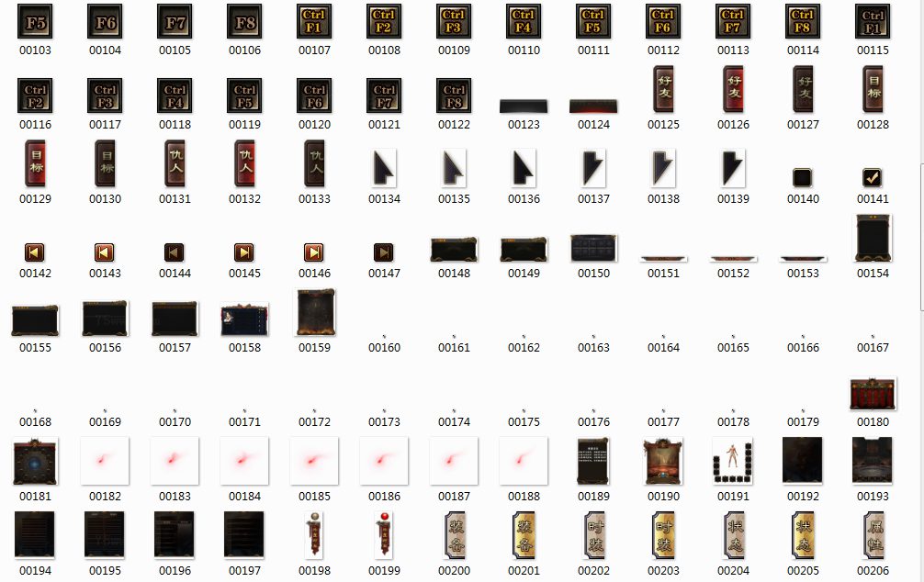The height and width of the screenshot is (582, 924).
Task: Select the red 目标 button image 00129
Action: pyautogui.click(x=35, y=164)
